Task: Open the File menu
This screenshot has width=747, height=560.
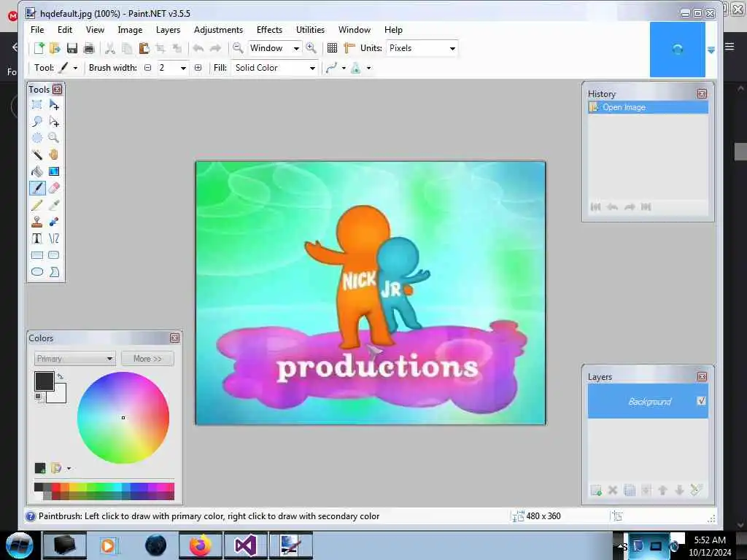Action: click(x=37, y=29)
